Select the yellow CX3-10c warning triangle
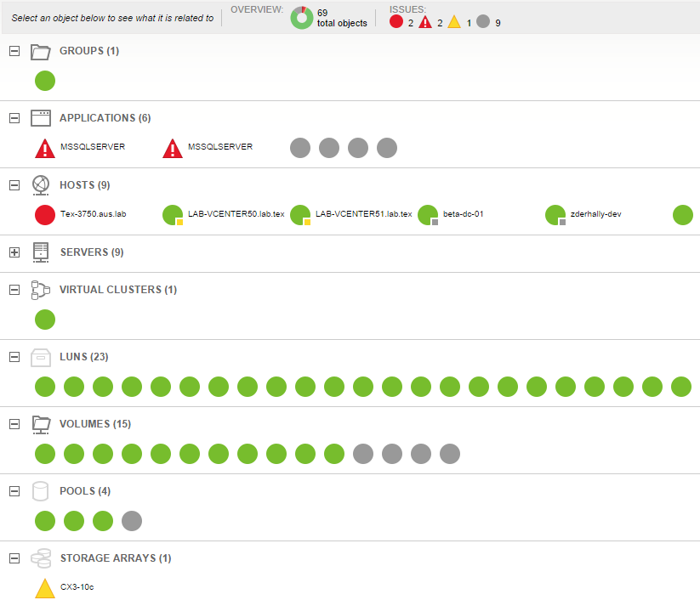This screenshot has width=700, height=600. tap(45, 589)
